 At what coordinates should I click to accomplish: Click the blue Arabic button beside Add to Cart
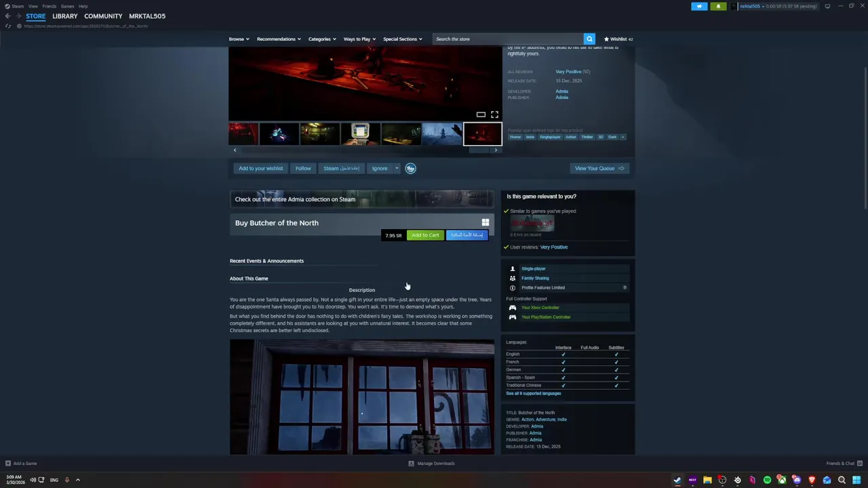pyautogui.click(x=467, y=235)
